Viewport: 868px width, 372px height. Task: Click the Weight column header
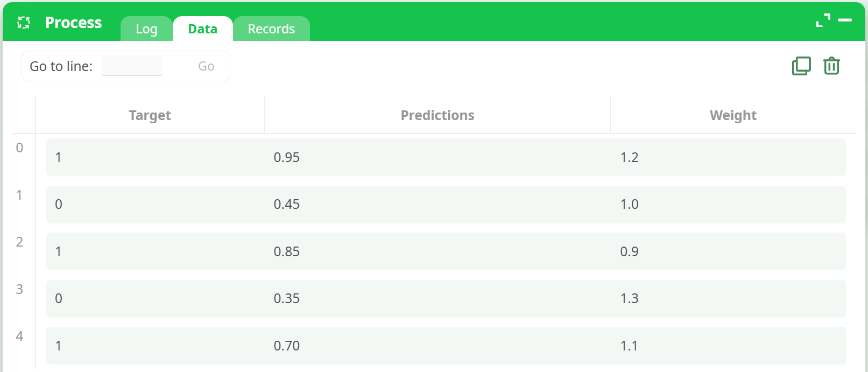733,115
